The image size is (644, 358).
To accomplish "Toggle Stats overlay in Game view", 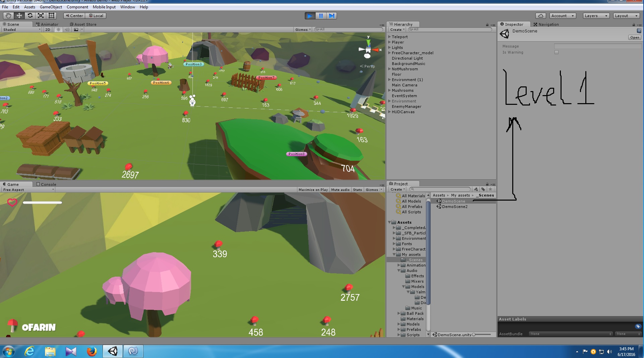I will pos(357,190).
